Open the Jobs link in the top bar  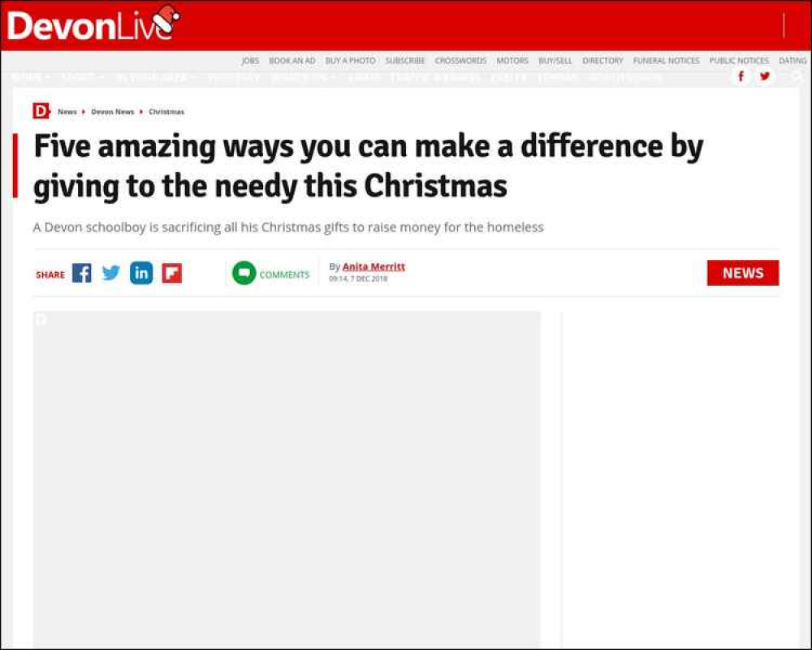(250, 61)
